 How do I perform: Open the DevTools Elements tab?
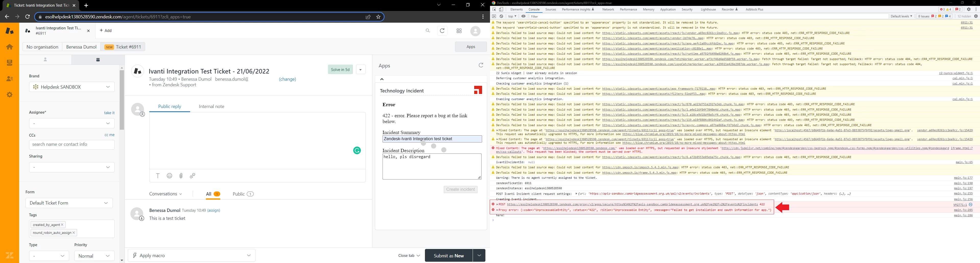[517, 9]
